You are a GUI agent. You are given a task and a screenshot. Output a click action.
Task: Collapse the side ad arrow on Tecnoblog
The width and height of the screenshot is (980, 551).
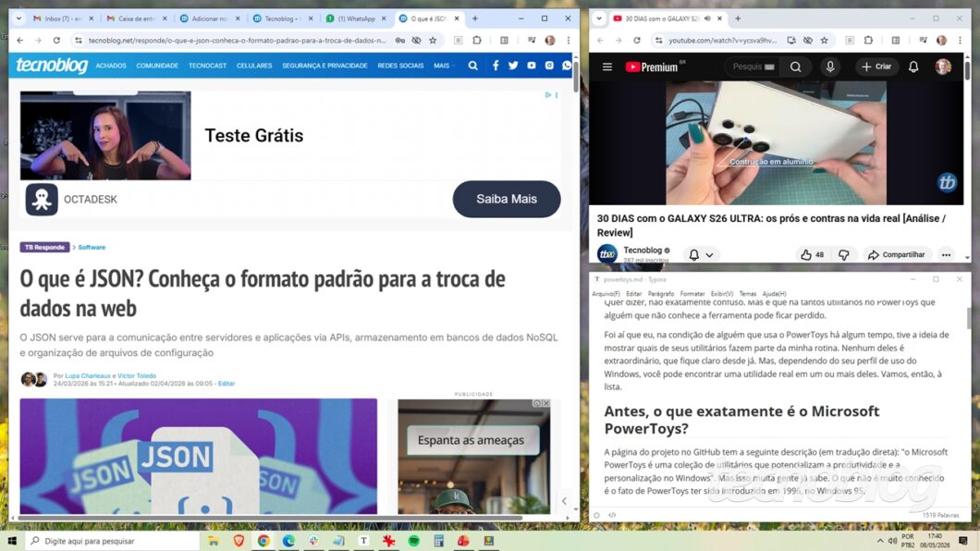[564, 501]
